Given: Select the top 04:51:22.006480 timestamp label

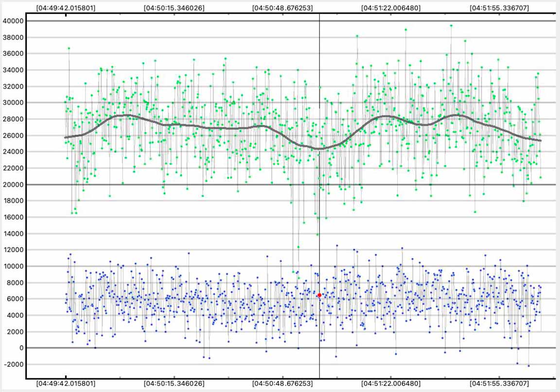Looking at the screenshot, I should pyautogui.click(x=391, y=8).
